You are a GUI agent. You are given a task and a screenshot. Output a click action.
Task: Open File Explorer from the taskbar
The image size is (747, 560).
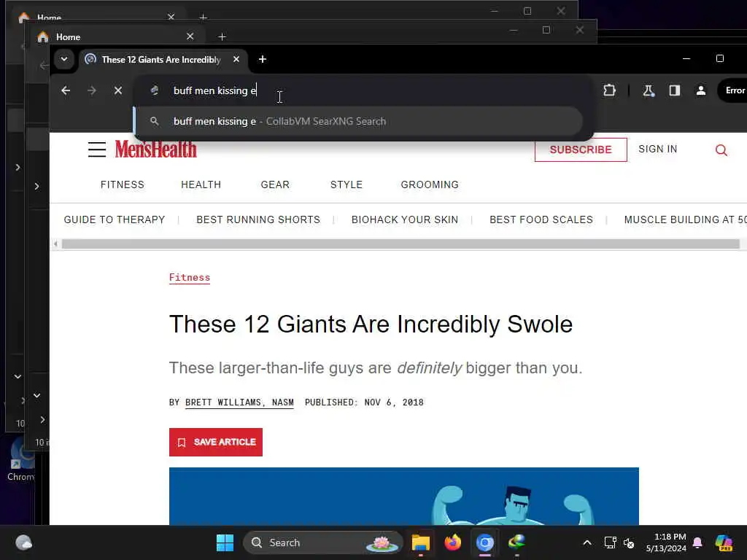421,542
